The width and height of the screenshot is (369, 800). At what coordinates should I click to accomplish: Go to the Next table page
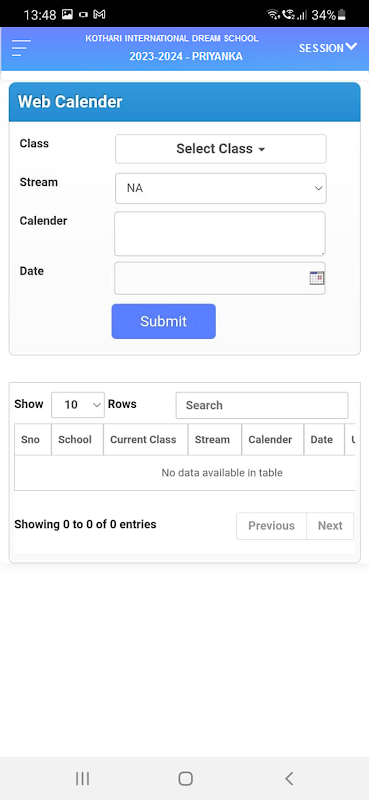(x=330, y=526)
